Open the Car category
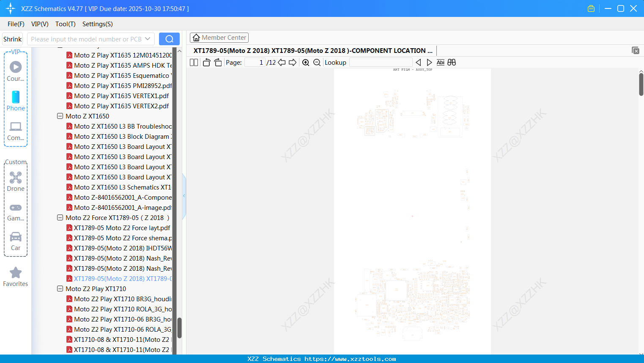This screenshot has height=363, width=644. 16,241
